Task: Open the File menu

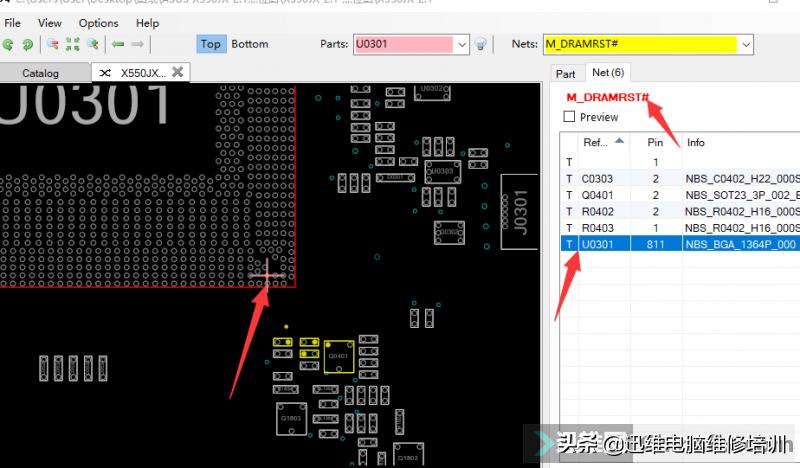Action: pyautogui.click(x=12, y=23)
